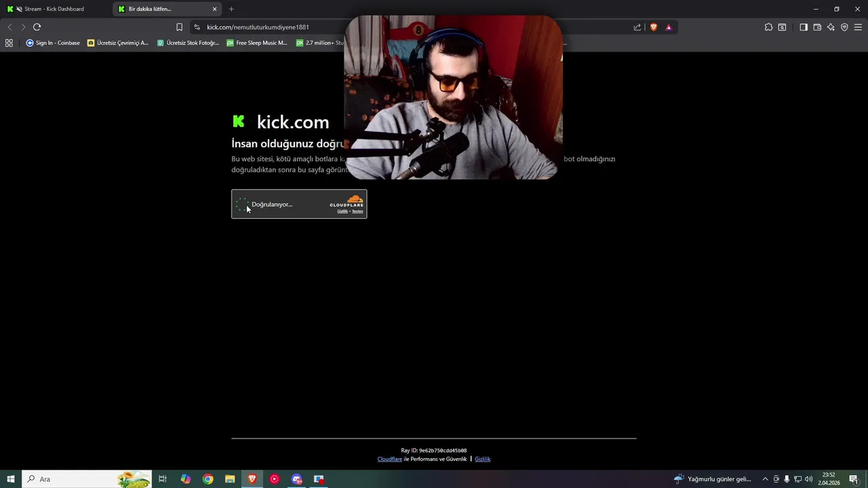Open the Extensions puzzle icon
Viewport: 868px width, 488px height.
pos(768,27)
